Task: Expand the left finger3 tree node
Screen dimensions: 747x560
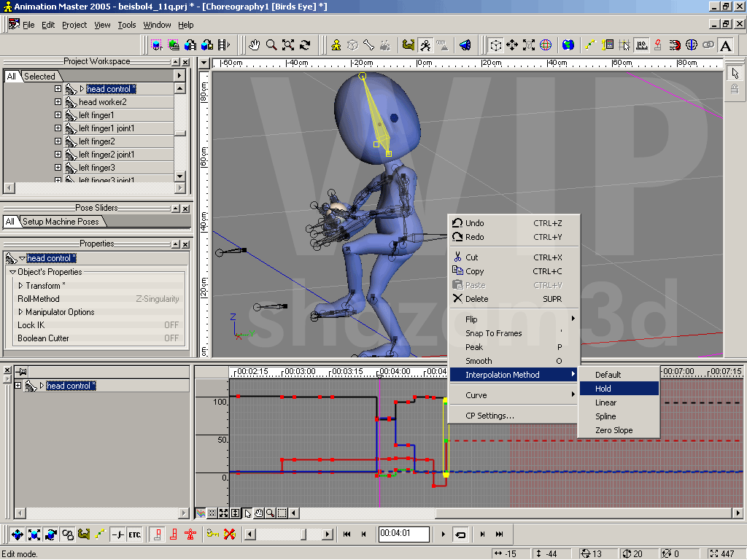Action: 58,167
